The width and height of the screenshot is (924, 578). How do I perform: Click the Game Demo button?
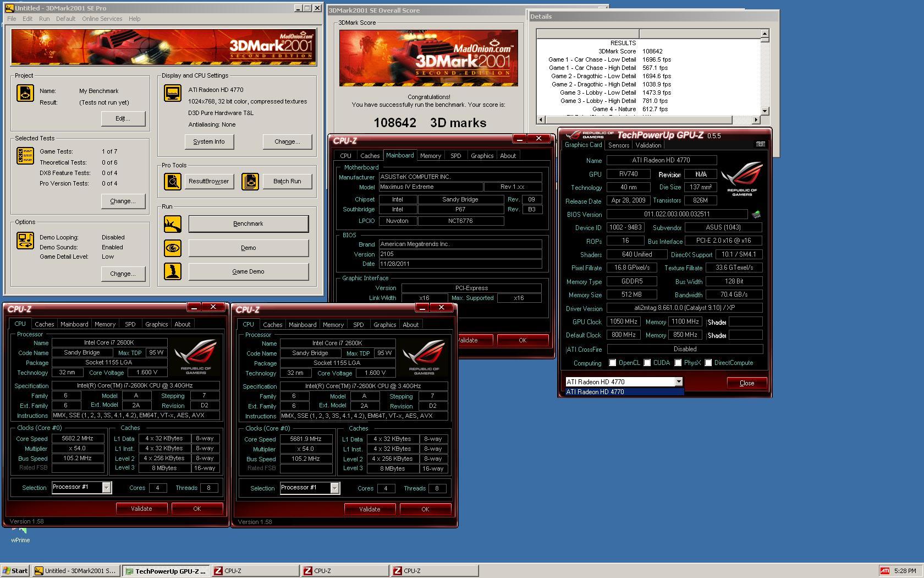(x=249, y=271)
